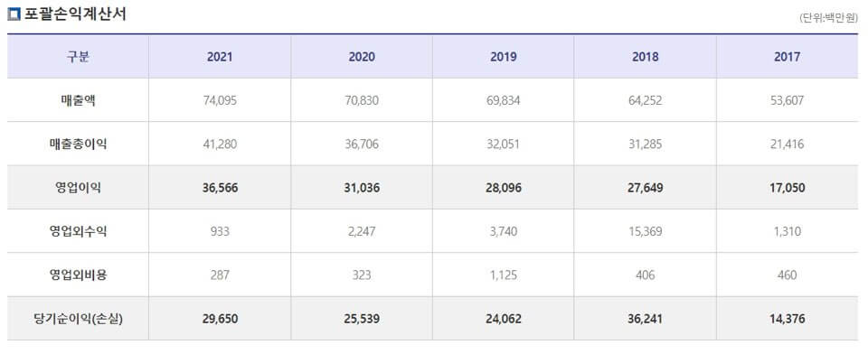Click the 2021 column header
Viewport: 868px width, 354px height.
click(220, 57)
